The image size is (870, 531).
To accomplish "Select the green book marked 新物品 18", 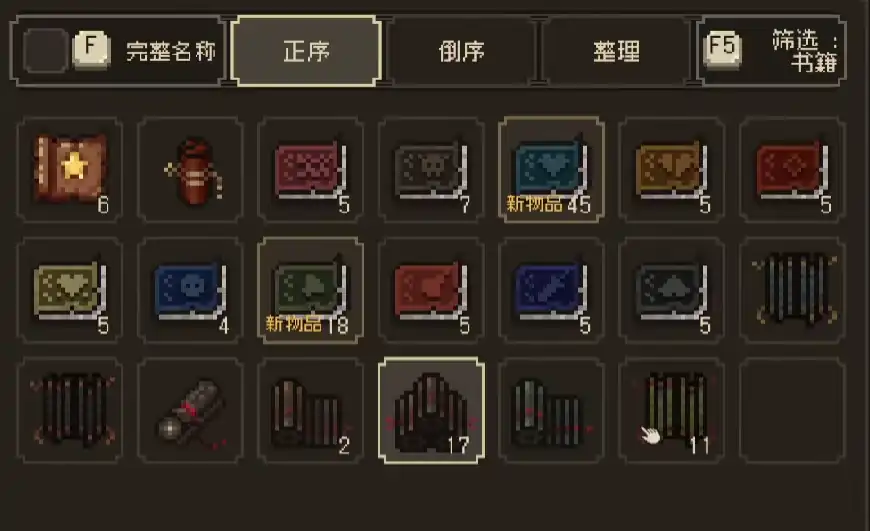I will (x=311, y=290).
